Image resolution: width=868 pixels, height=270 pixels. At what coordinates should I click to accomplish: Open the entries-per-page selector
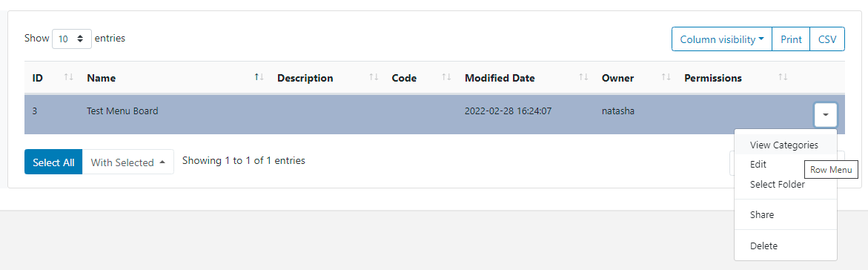[x=72, y=39]
